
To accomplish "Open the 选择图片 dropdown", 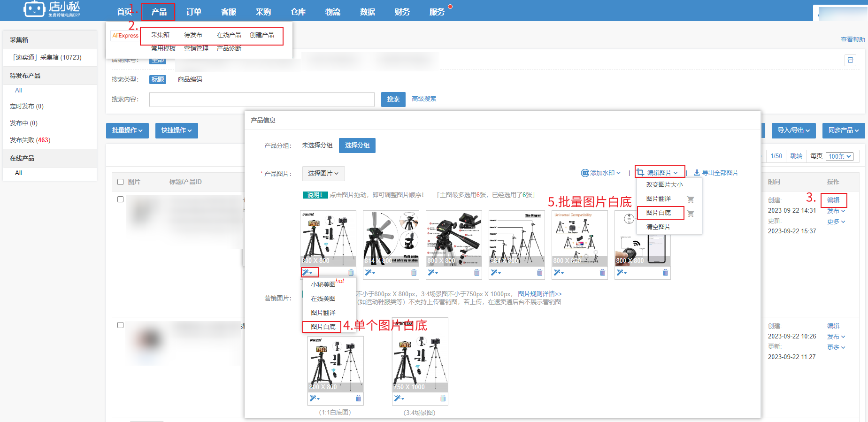I will (x=323, y=174).
